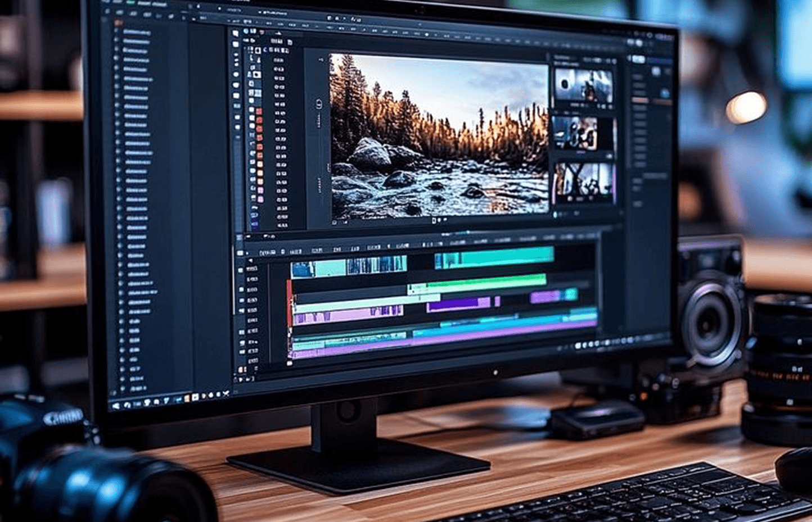Toggle the round blue switch in the right panel

coord(665,93)
